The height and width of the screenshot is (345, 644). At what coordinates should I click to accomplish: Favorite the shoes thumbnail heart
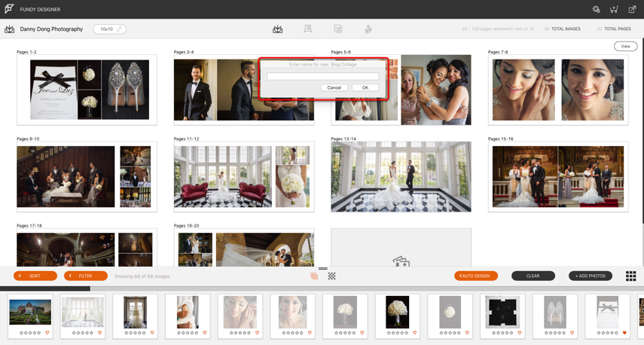click(x=572, y=333)
